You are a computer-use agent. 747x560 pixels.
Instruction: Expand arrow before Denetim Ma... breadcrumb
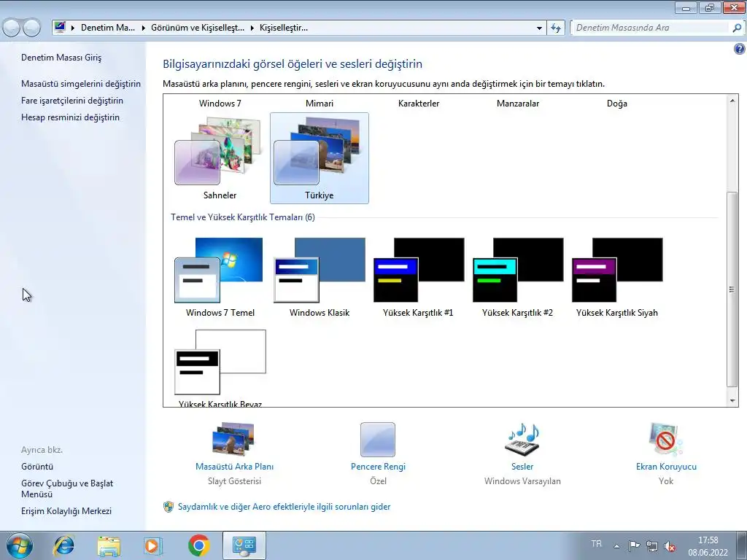pos(73,28)
